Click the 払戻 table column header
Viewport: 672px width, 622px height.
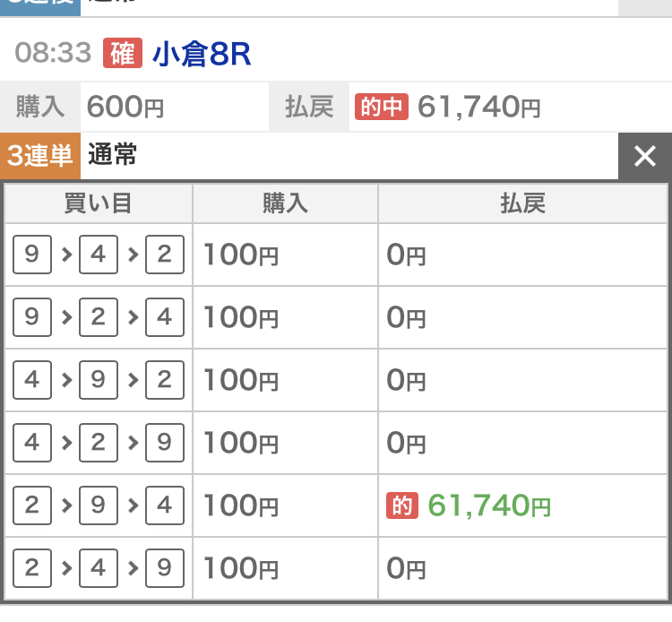[x=522, y=203]
